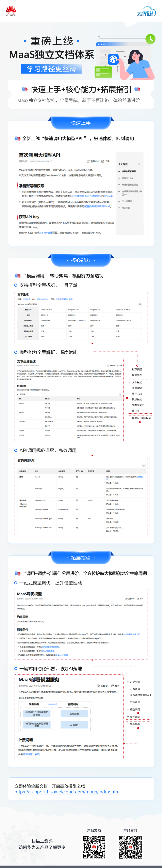Select 准备账号和权限 in 本文导读

pyautogui.click(x=129, y=171)
